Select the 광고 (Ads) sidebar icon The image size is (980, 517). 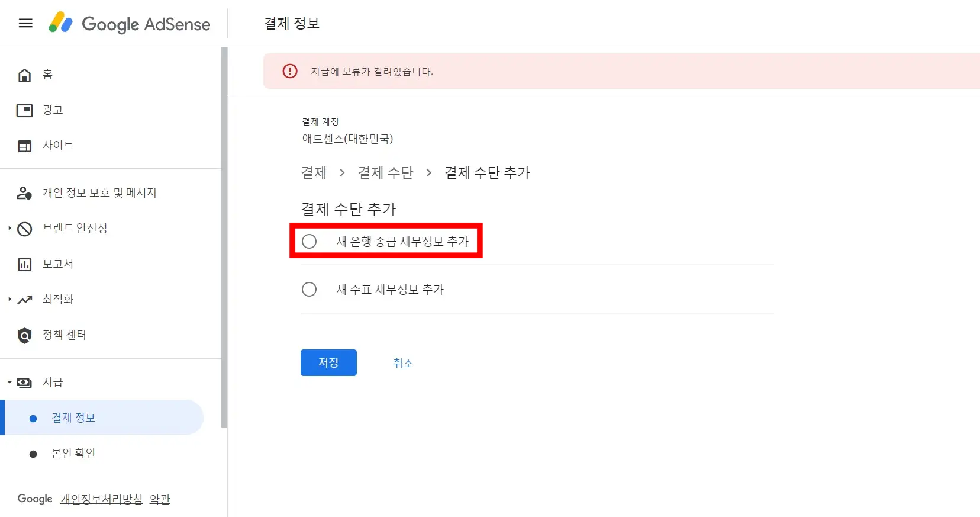pos(24,110)
